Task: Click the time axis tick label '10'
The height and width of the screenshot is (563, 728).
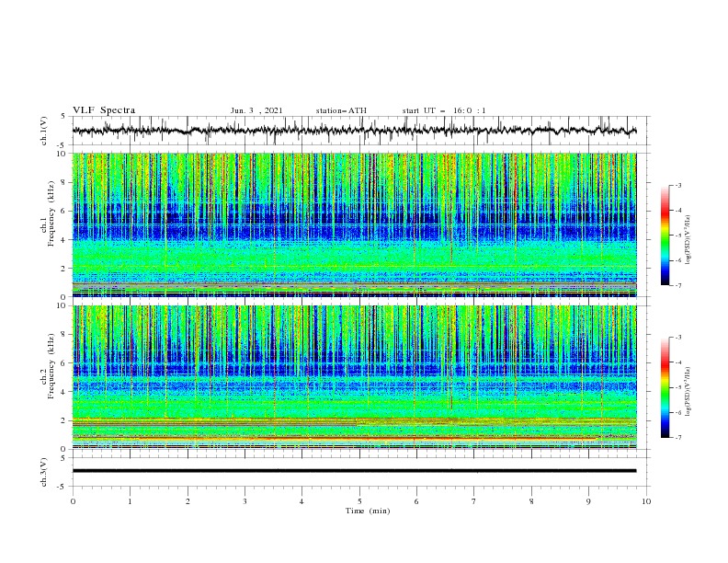Action: [x=646, y=501]
